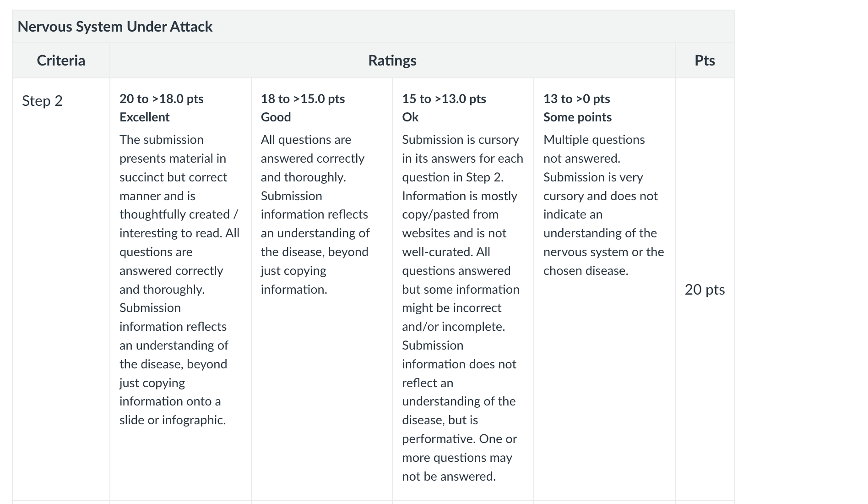This screenshot has height=504, width=868.
Task: Click the Step 2 criterion label
Action: (x=42, y=101)
